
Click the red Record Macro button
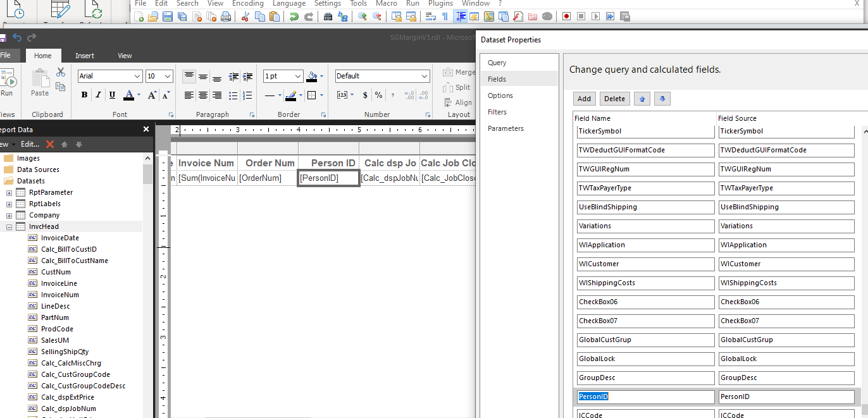coord(566,16)
